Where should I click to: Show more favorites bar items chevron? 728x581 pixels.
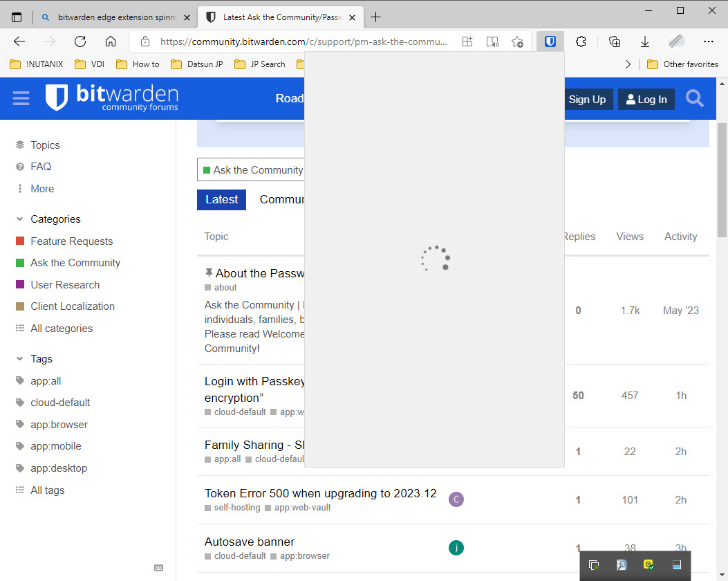(628, 64)
